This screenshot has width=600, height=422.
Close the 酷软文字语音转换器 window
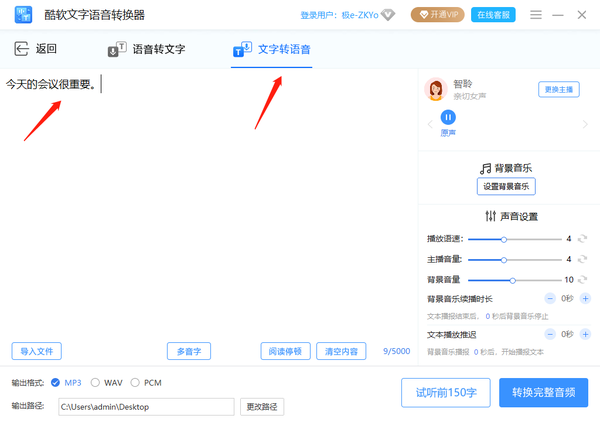pos(582,15)
